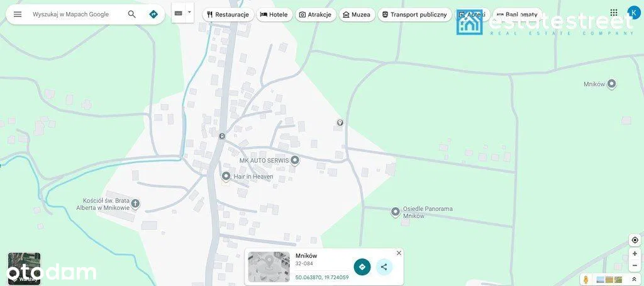Center map on my location
Screen dimensions: 644x286
635,240
